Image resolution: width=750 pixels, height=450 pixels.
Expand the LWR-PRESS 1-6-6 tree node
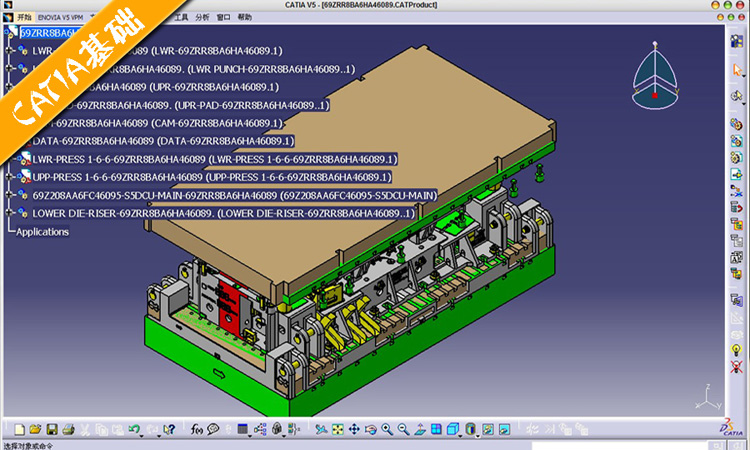9,159
